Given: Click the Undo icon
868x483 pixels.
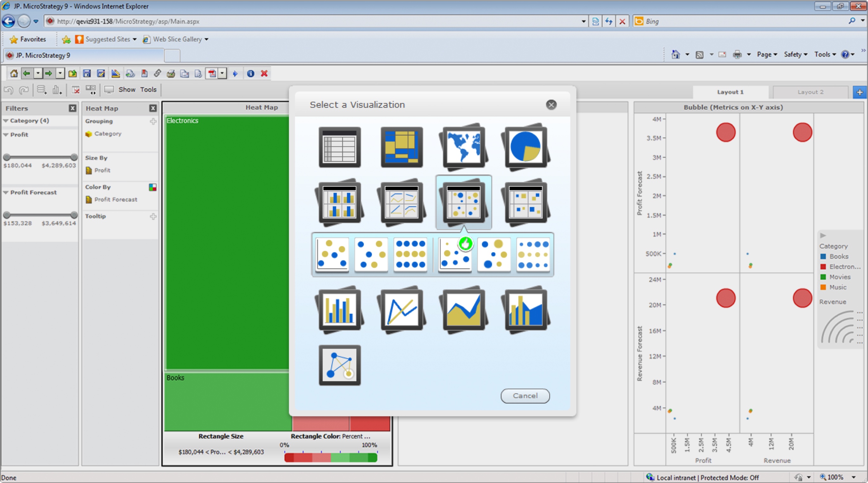Looking at the screenshot, I should pos(9,90).
